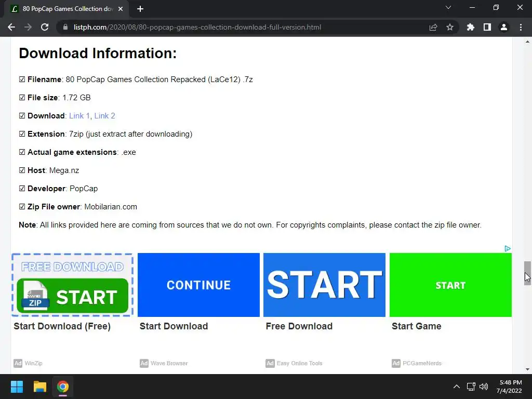
Task: Open the Chrome three-dot menu
Action: [x=521, y=27]
